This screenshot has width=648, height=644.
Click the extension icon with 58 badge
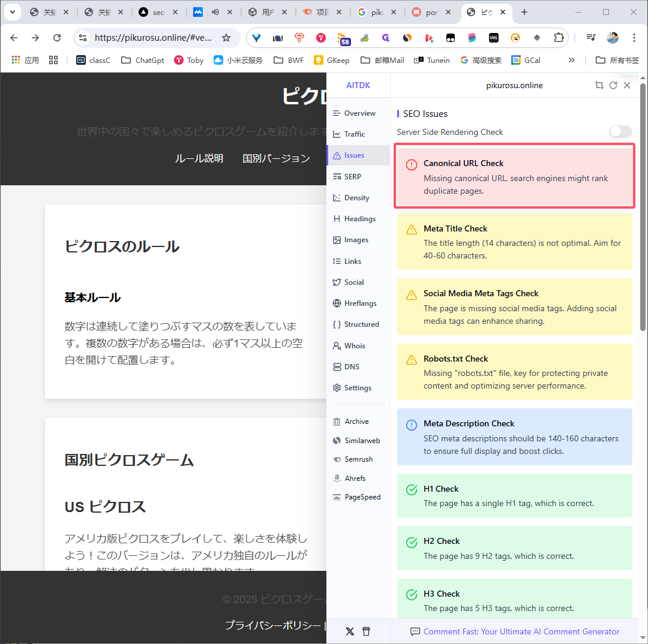tap(343, 39)
